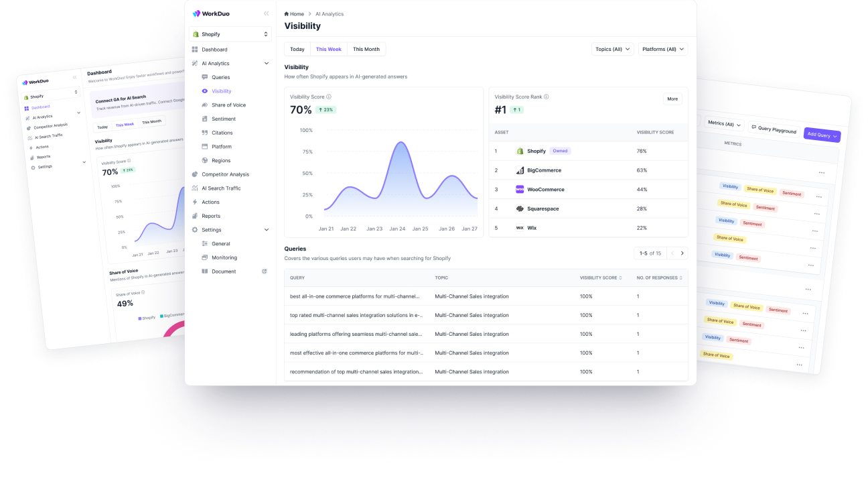Select the WooCommerce row in asset table
This screenshot has height=494, width=868.
[588, 190]
